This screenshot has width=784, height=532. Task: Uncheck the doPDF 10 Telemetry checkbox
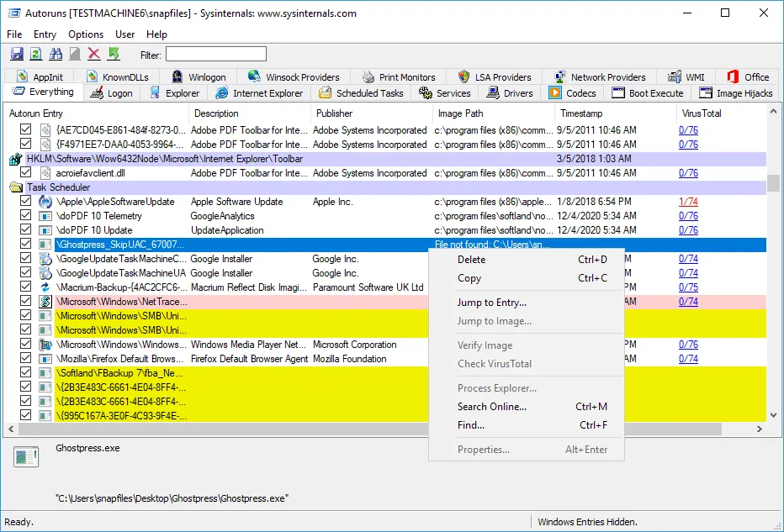coord(25,215)
